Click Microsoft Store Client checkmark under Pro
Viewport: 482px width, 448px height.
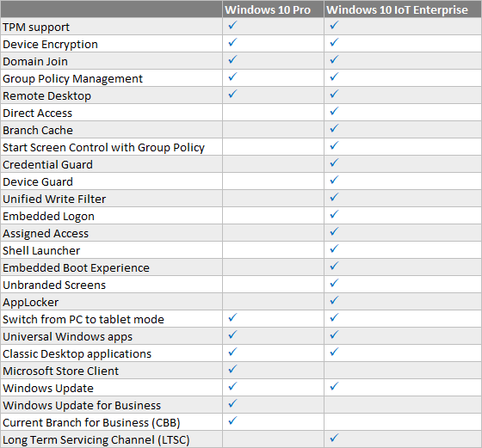(232, 369)
